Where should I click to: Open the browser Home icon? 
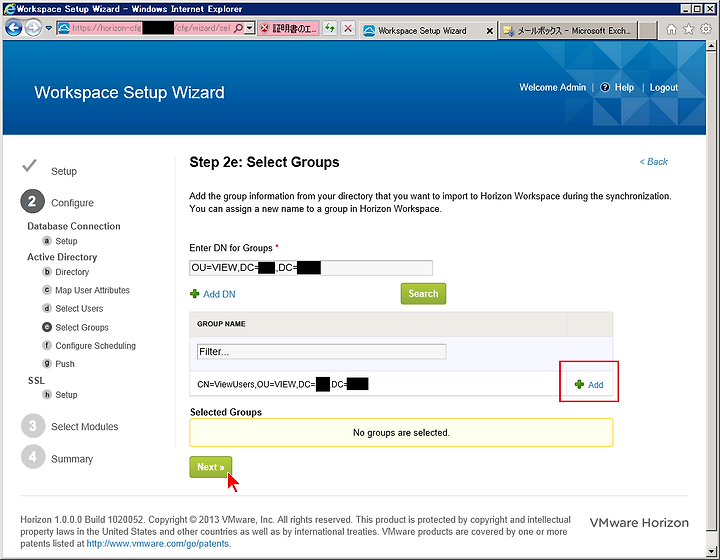[671, 29]
